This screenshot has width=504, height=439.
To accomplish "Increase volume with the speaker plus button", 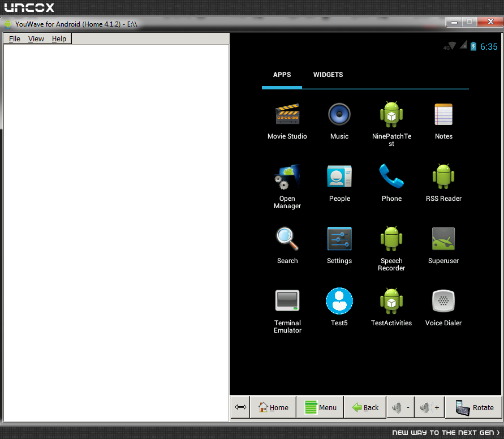I will 429,407.
